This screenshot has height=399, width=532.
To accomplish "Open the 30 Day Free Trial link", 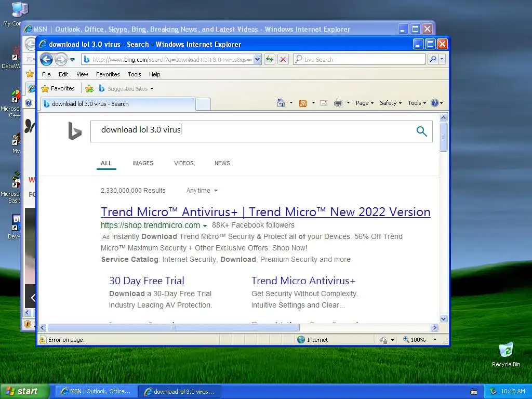I will (147, 281).
